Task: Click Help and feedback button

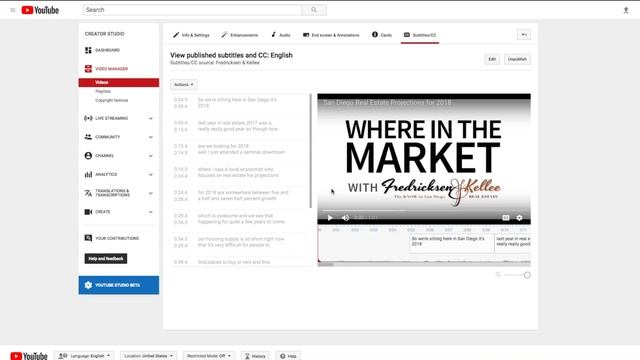Action: [106, 258]
